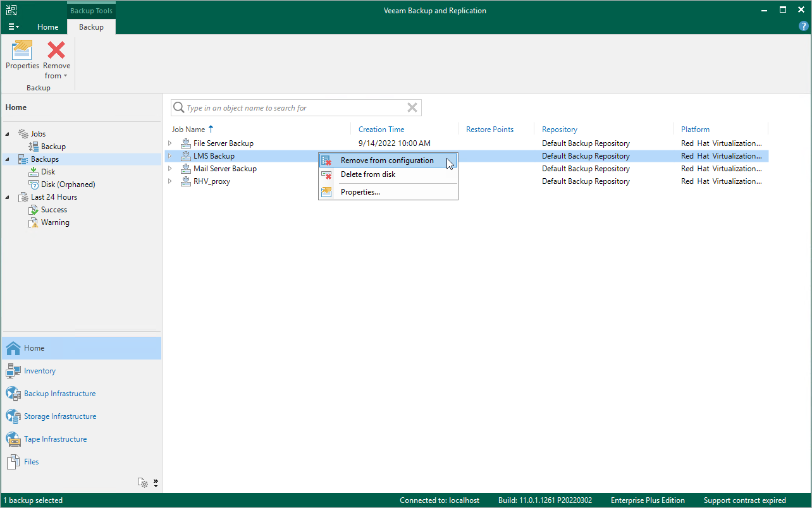The image size is (812, 508).
Task: Expand the RHV_proxy row
Action: (x=169, y=181)
